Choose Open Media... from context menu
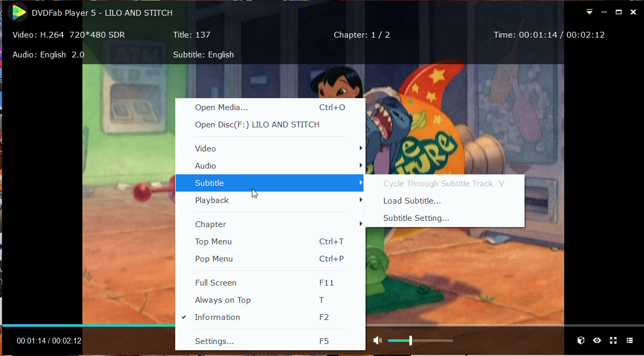Viewport: 644px width, 356px height. pos(270,108)
